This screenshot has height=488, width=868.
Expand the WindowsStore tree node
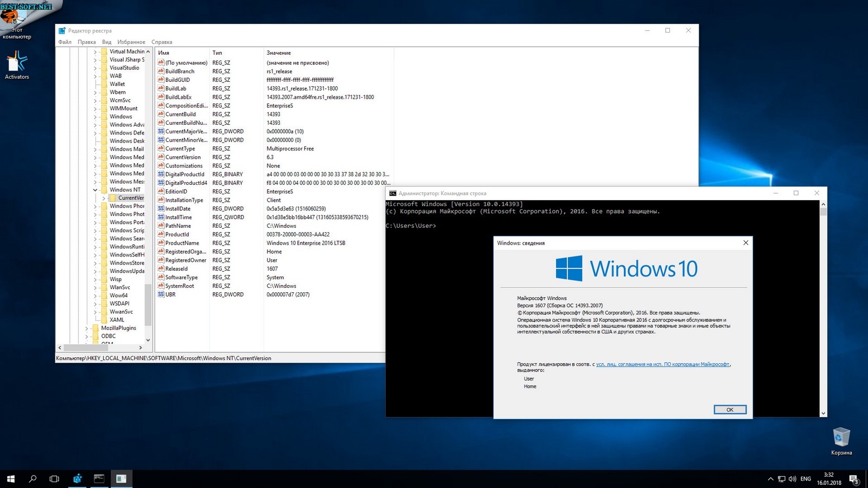click(x=95, y=263)
